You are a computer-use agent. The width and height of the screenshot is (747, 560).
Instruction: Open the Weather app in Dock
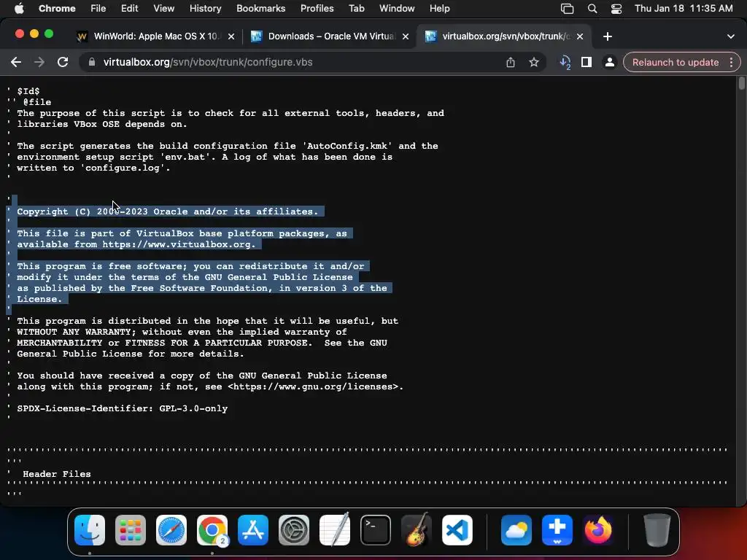tap(516, 530)
